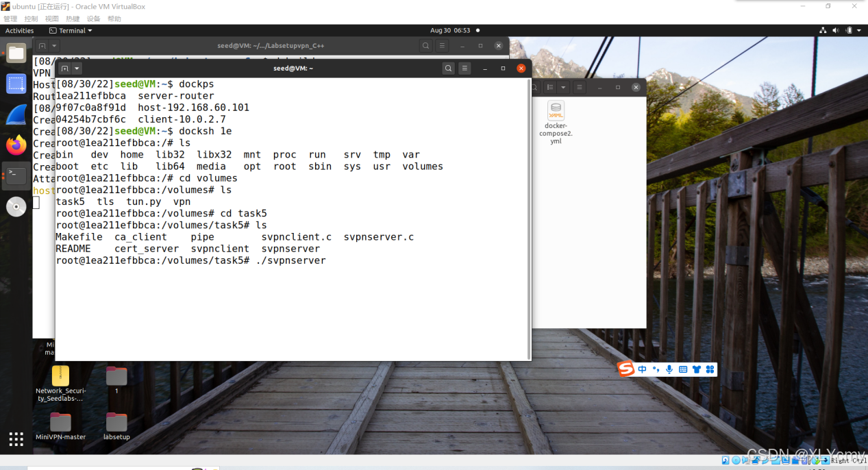Viewport: 868px width, 470px height.
Task: Open Sogou skin shirt icon
Action: (697, 369)
